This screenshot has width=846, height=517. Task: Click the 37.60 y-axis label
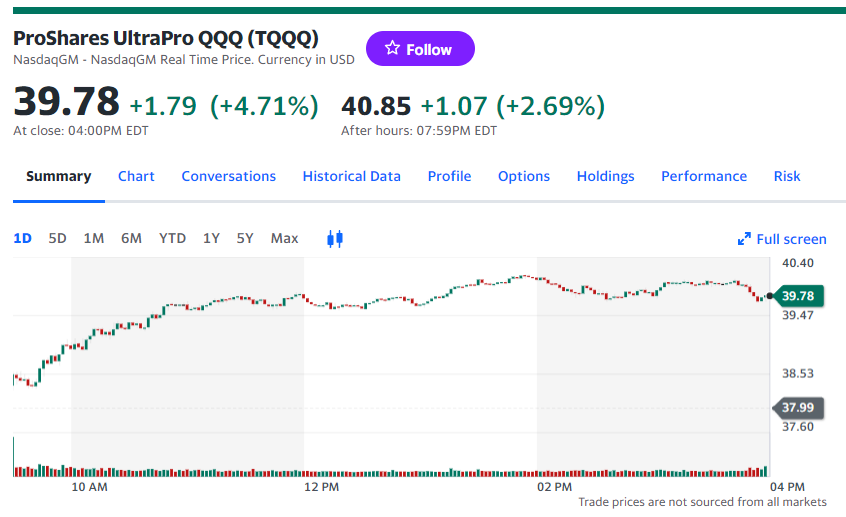point(798,427)
